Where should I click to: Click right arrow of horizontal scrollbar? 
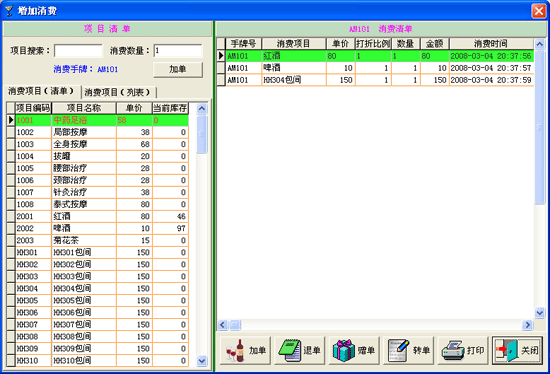pyautogui.click(x=527, y=325)
